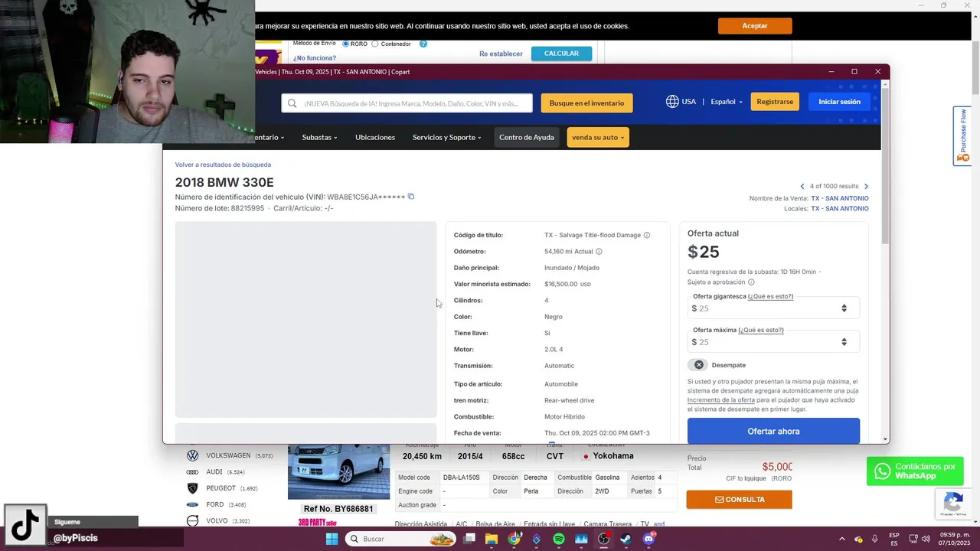Adjust Oferta gigantesca stepper arrows
980x551 pixels.
844,308
